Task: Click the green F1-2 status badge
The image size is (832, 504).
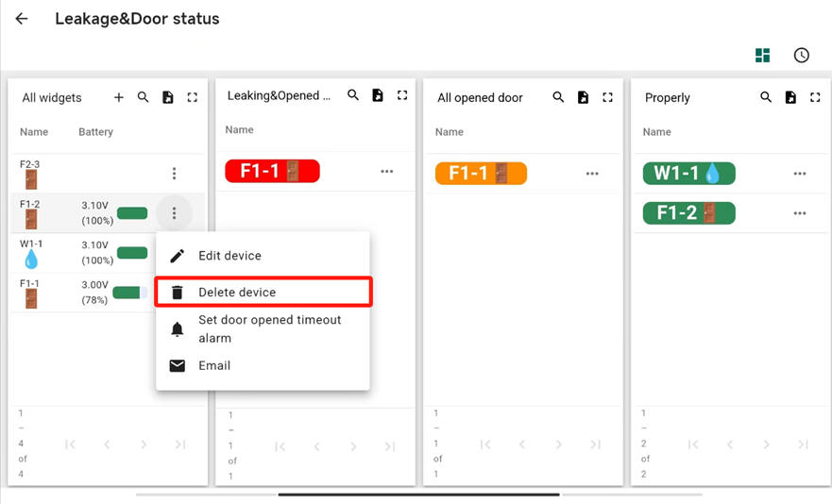Action: (688, 213)
